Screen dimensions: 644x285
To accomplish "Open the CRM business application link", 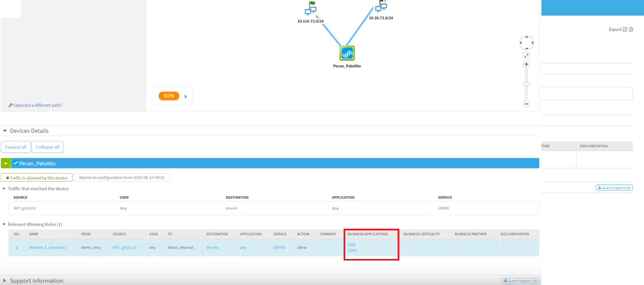I will [351, 245].
